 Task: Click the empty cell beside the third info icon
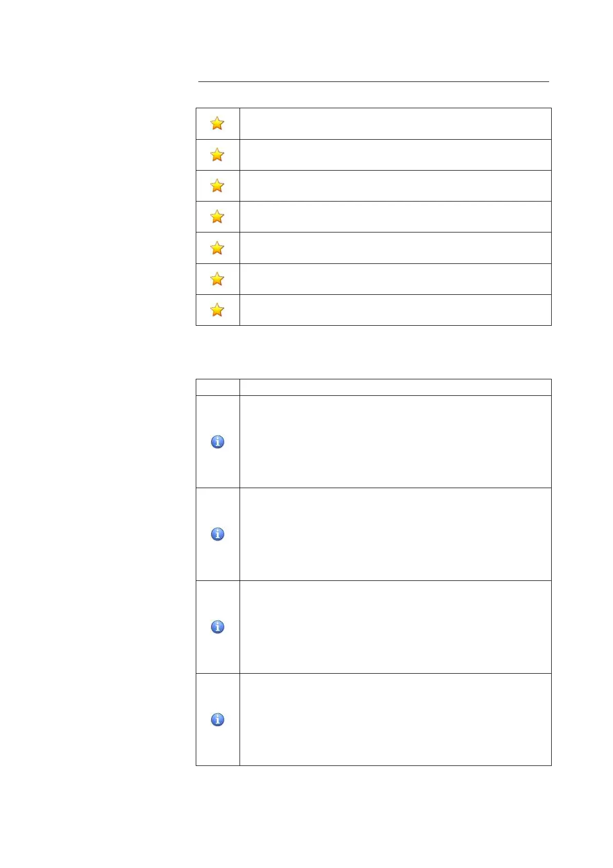[x=395, y=627]
